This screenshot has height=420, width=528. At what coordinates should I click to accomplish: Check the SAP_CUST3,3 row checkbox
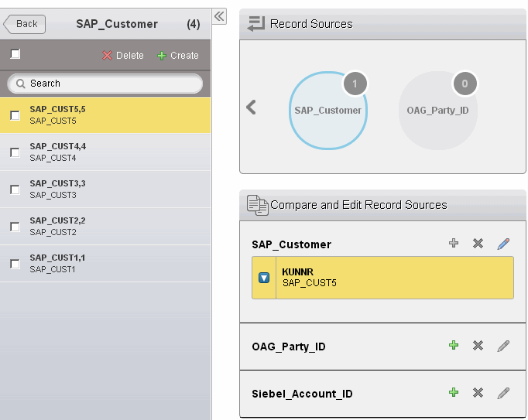[x=15, y=190]
